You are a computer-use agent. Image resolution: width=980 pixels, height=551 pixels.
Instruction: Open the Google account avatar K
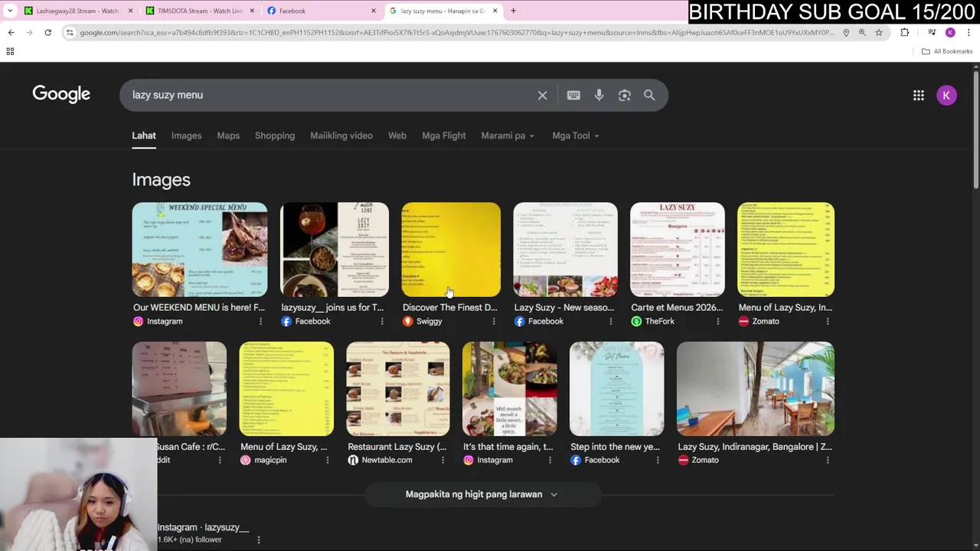946,95
